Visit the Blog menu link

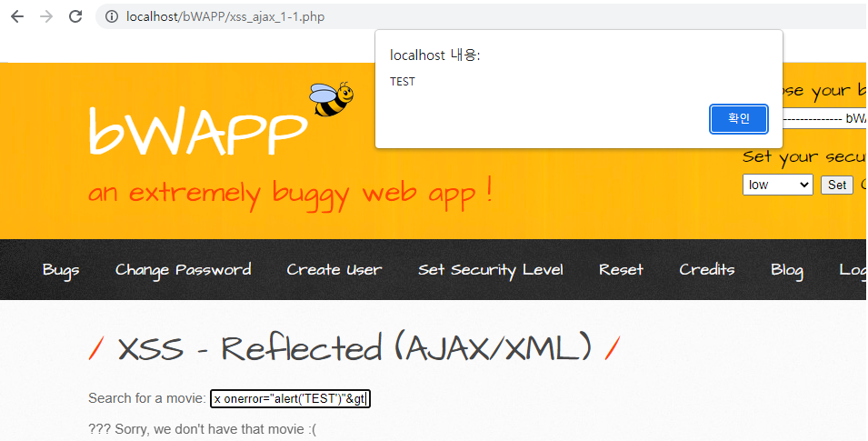coord(786,270)
